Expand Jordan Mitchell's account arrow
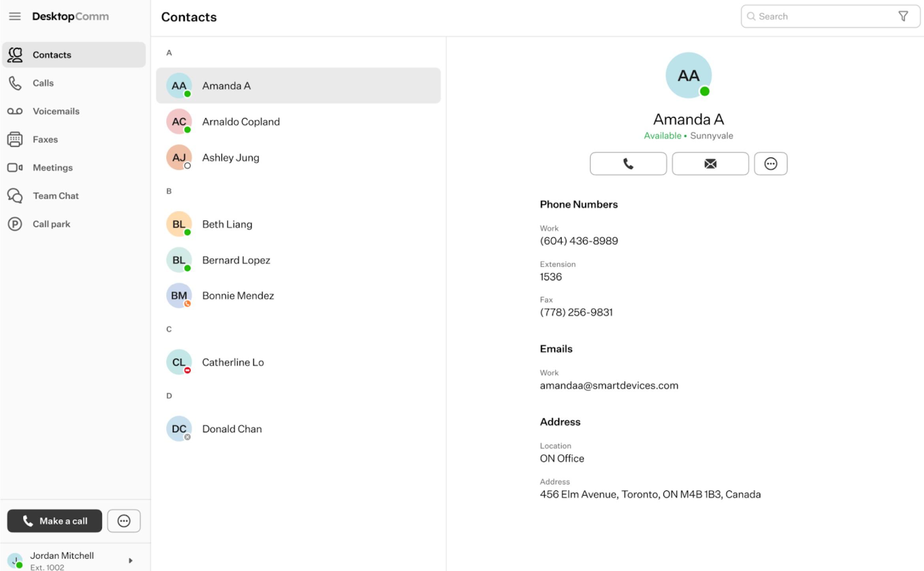This screenshot has height=571, width=924. [130, 560]
